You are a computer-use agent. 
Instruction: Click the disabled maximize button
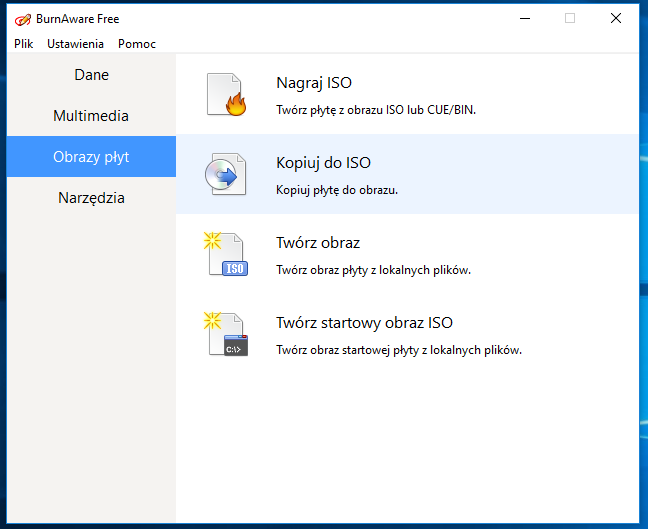pyautogui.click(x=570, y=19)
